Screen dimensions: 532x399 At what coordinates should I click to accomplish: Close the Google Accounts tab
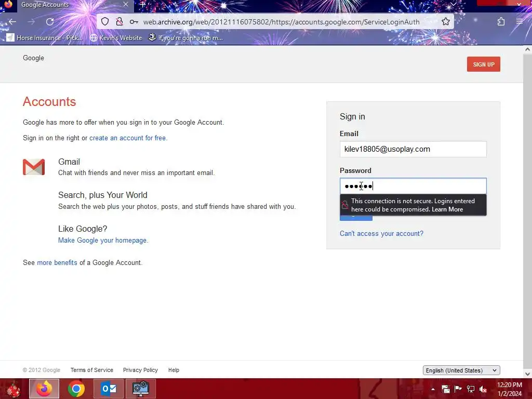126,4
